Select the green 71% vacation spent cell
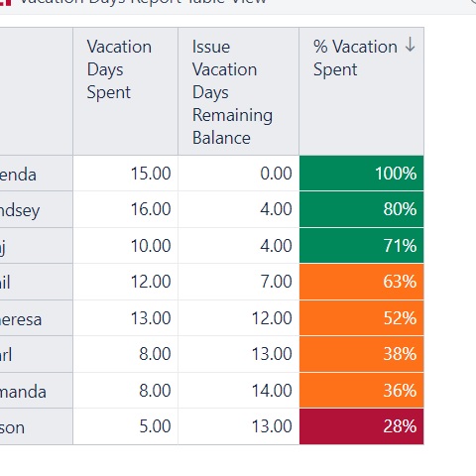Image resolution: width=476 pixels, height=476 pixels. (x=362, y=246)
